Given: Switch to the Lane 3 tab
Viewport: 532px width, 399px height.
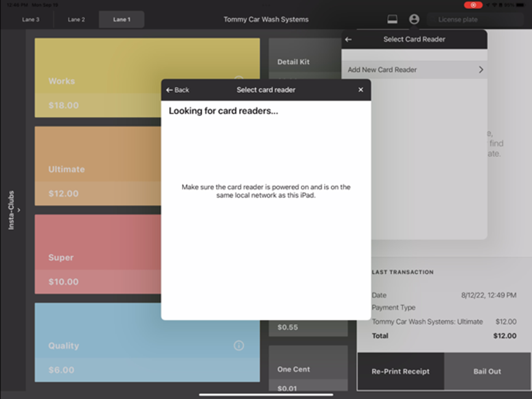Looking at the screenshot, I should (x=30, y=19).
